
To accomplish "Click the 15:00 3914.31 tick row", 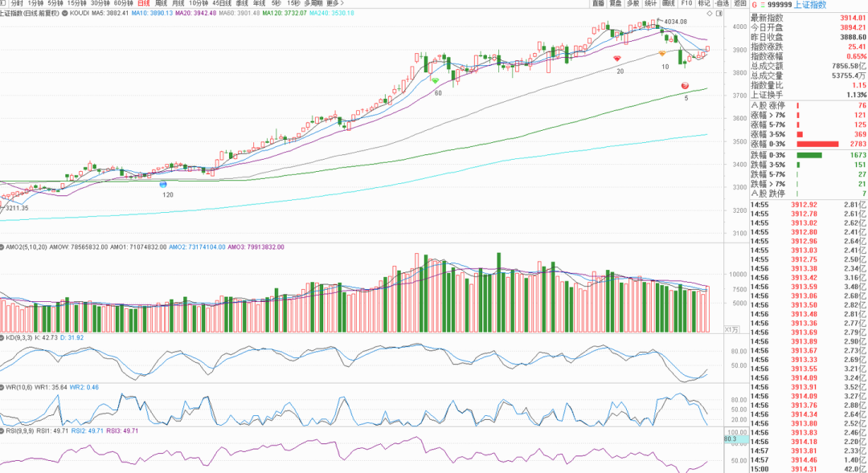I will point(809,469).
